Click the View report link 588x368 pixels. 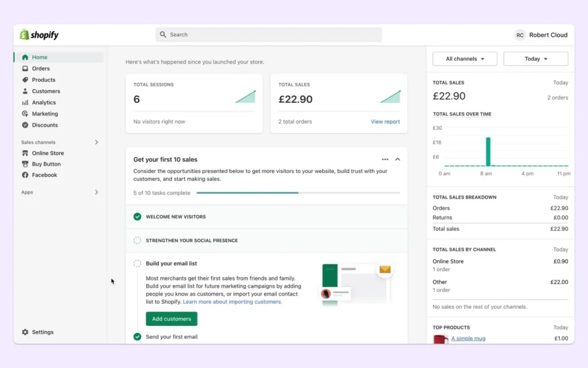(x=385, y=121)
